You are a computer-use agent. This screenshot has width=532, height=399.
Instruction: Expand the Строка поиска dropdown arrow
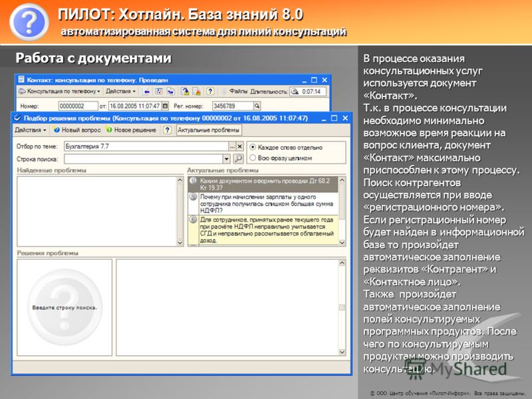227,159
